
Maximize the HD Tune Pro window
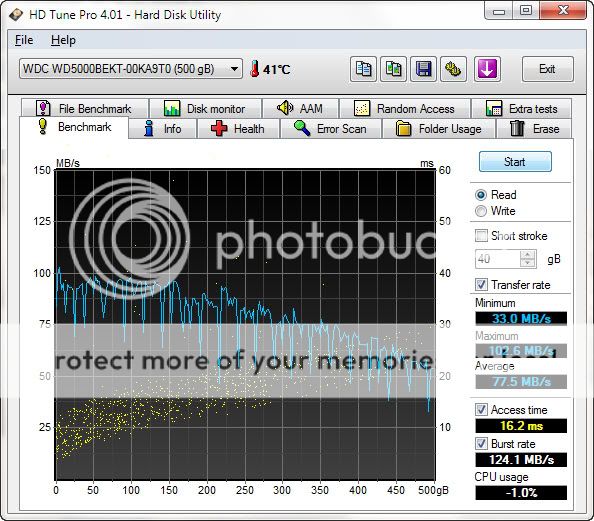(x=525, y=10)
